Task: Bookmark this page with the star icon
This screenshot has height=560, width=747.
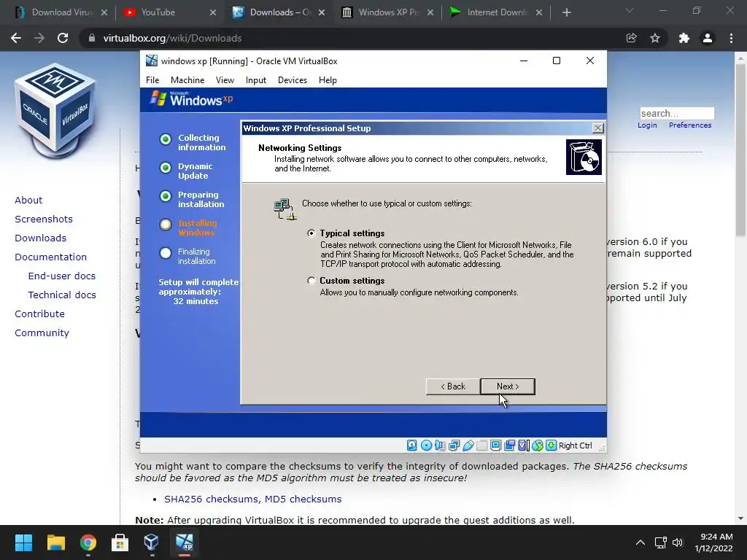Action: click(x=655, y=38)
